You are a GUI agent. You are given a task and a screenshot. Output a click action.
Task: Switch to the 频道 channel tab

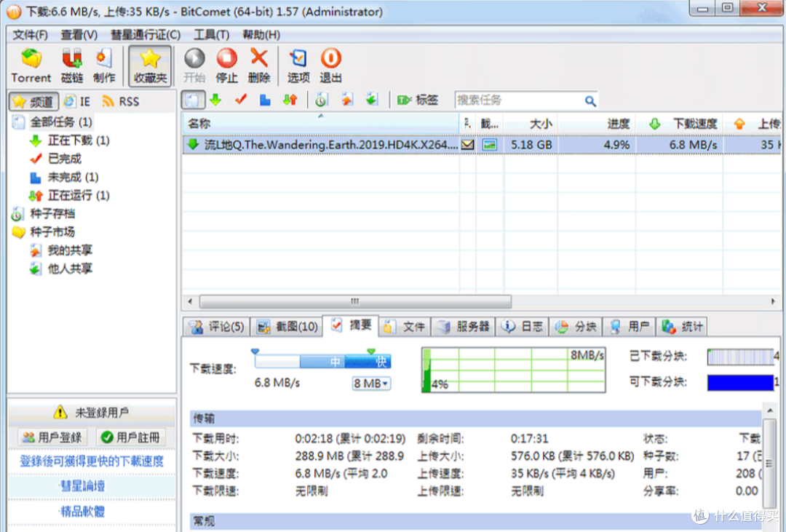[33, 102]
